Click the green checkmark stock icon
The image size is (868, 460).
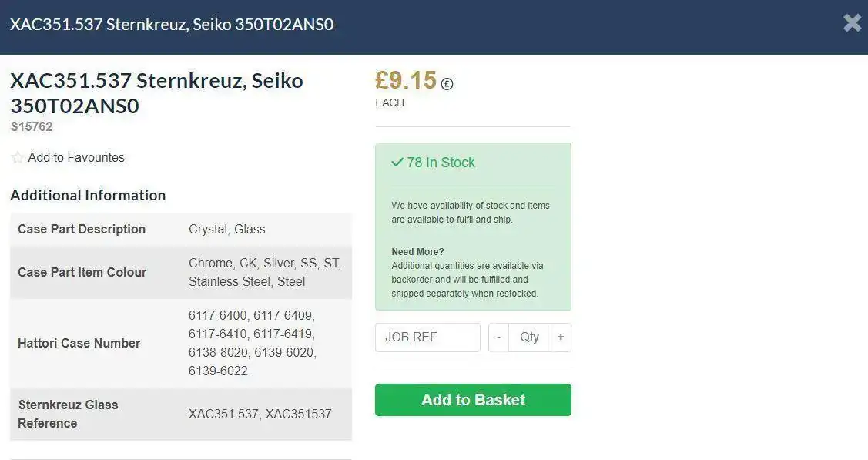pyautogui.click(x=397, y=163)
